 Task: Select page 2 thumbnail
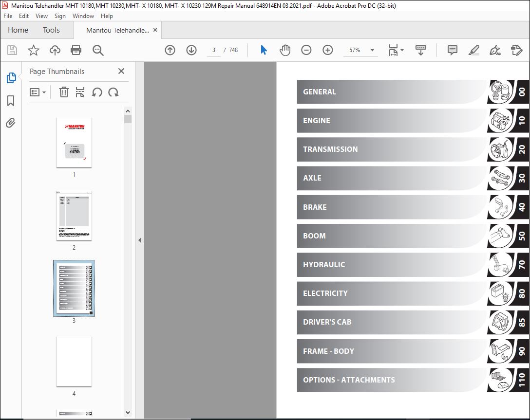[x=74, y=216]
